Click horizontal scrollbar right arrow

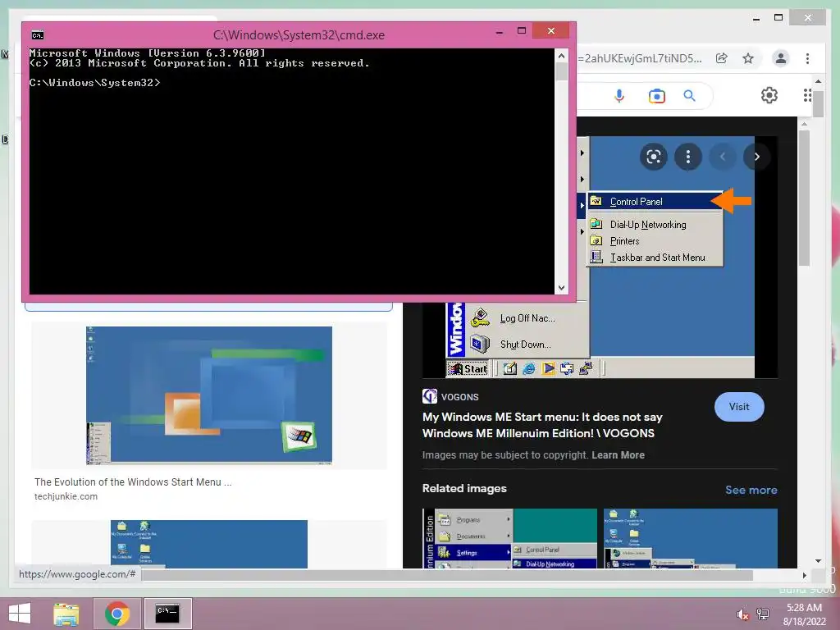coord(804,575)
